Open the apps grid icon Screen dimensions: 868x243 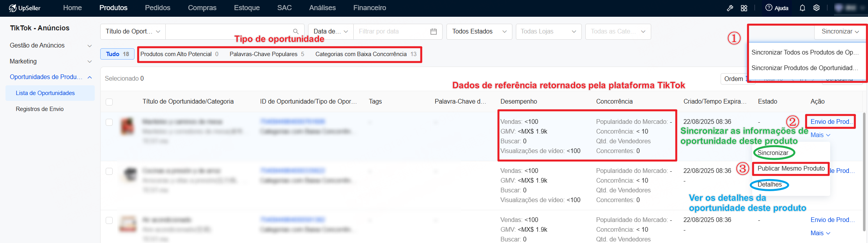click(744, 8)
